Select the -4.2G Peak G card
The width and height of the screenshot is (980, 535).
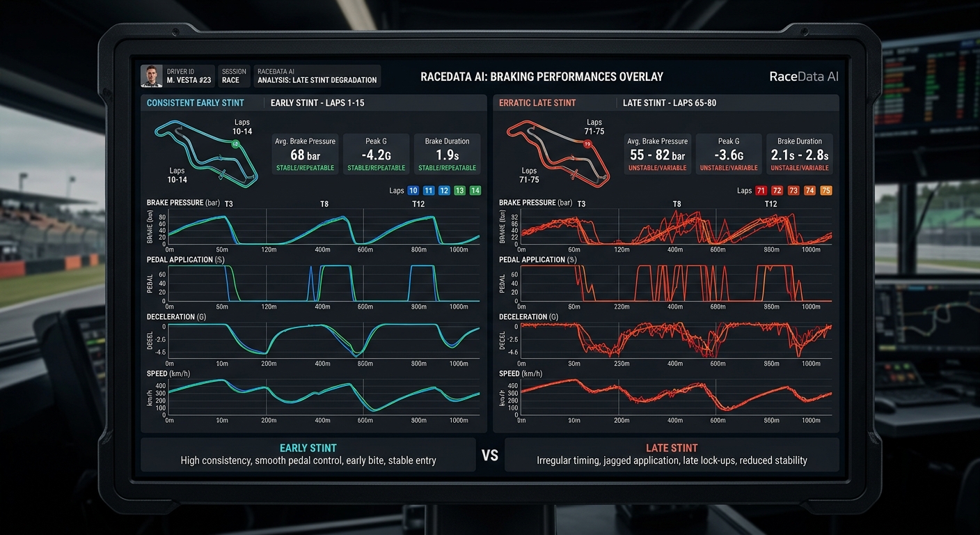click(376, 154)
